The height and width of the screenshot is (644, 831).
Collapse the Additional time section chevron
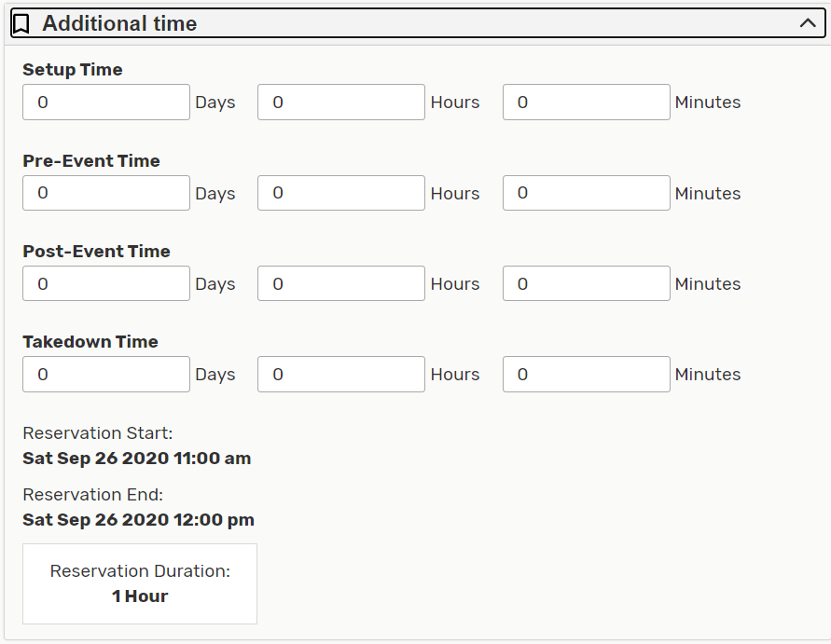point(808,24)
